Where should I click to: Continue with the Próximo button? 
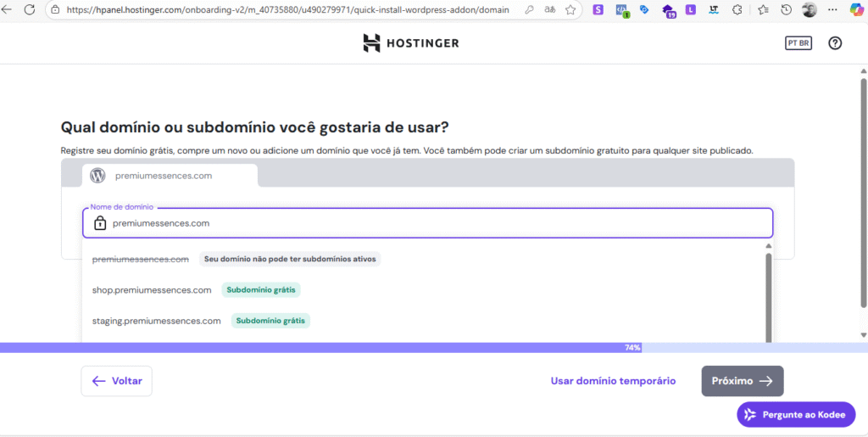(x=743, y=381)
